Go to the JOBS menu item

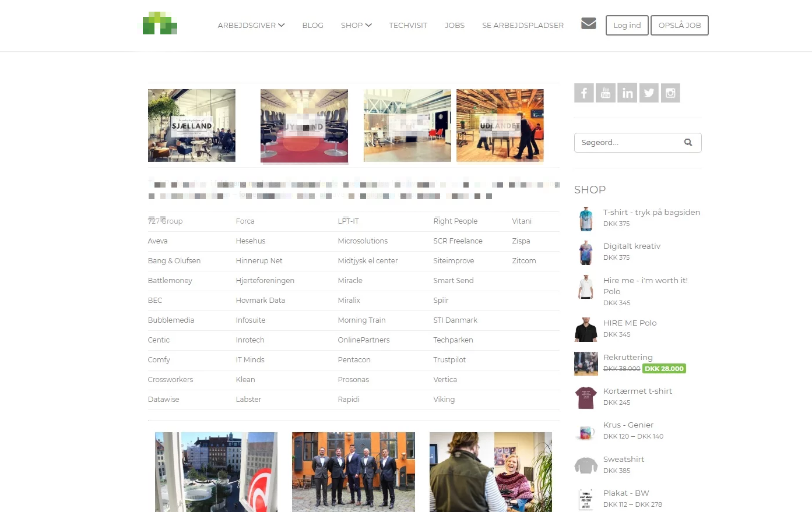coord(455,26)
